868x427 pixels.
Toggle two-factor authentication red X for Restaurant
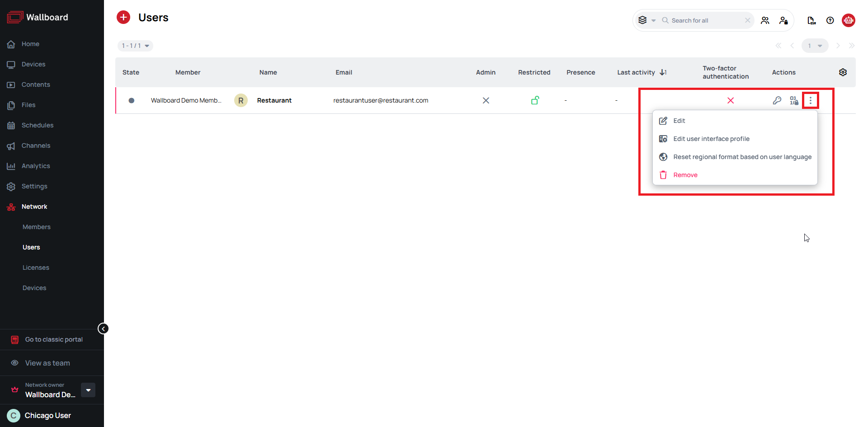click(731, 100)
